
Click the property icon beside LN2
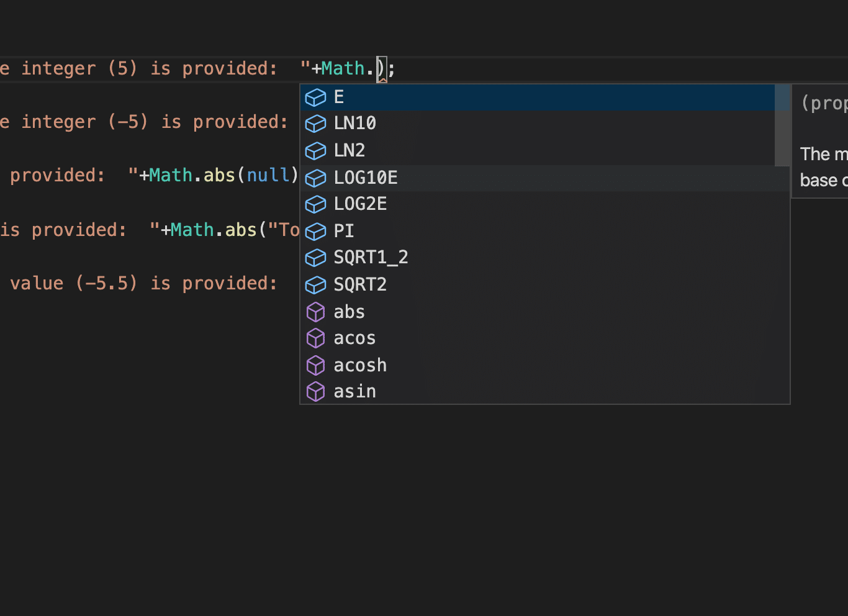pyautogui.click(x=316, y=151)
